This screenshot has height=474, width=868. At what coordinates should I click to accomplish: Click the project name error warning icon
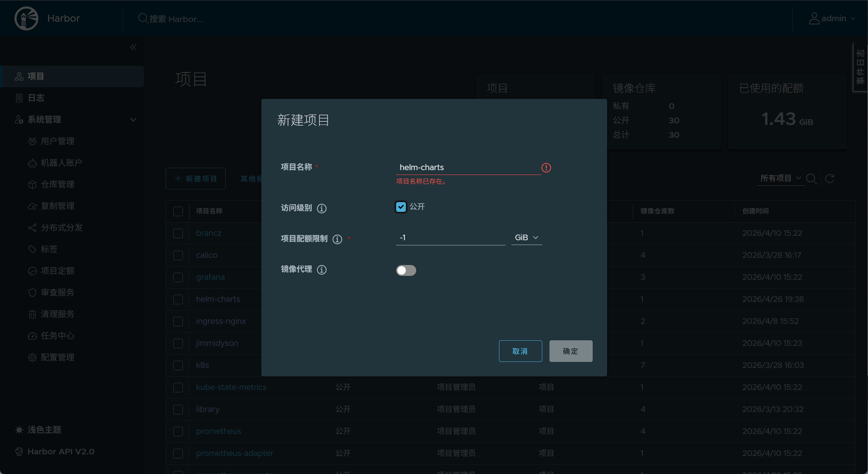[x=546, y=168]
